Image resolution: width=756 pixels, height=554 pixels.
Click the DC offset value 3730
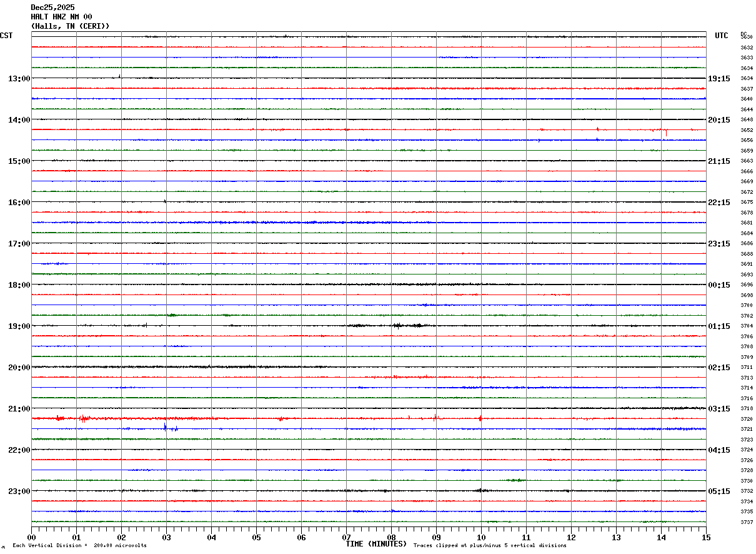coord(747,481)
